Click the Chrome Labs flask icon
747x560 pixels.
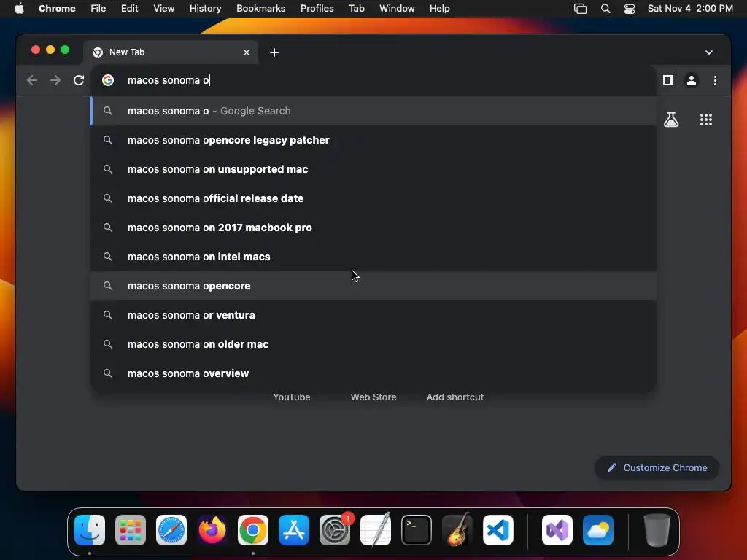point(671,120)
